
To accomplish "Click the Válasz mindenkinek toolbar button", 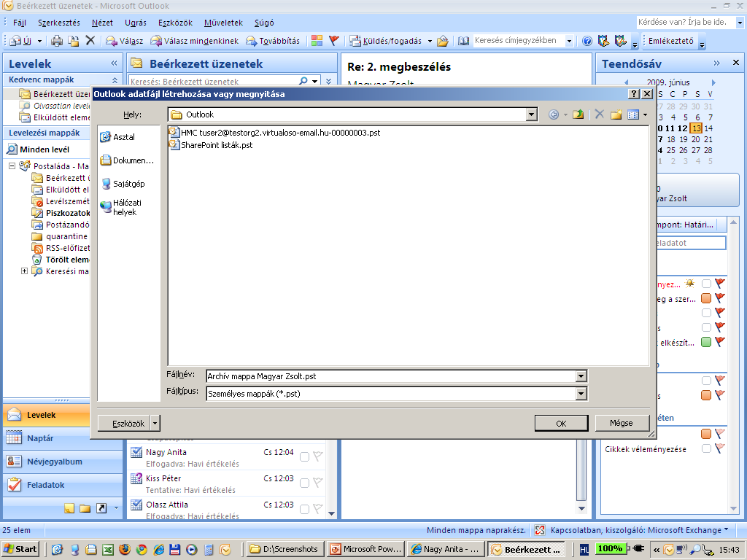I will point(194,41).
